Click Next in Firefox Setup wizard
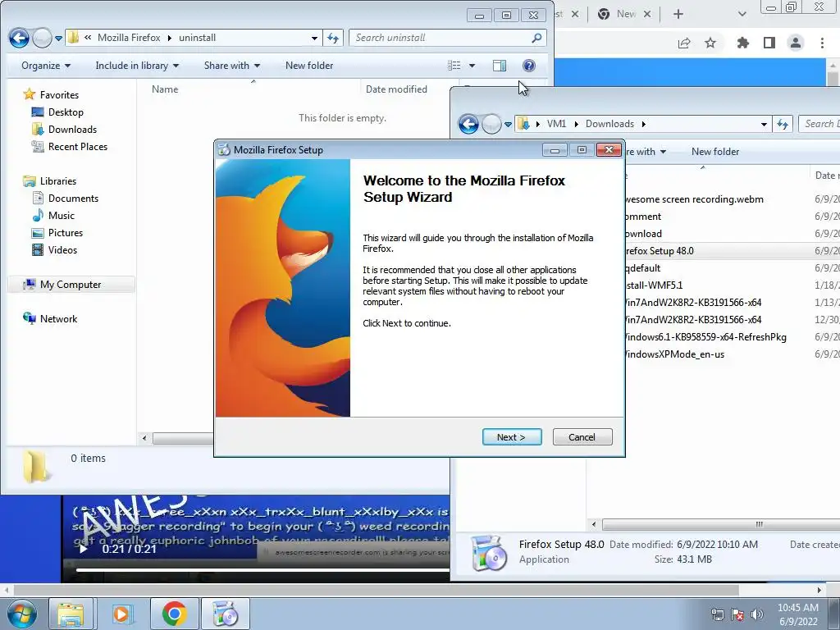840x630 pixels. 512,437
